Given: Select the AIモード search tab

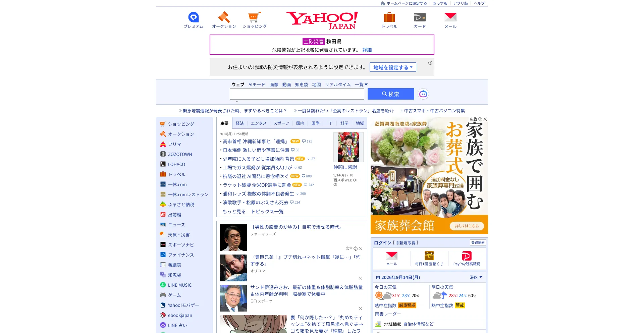Looking at the screenshot, I should click(257, 85).
